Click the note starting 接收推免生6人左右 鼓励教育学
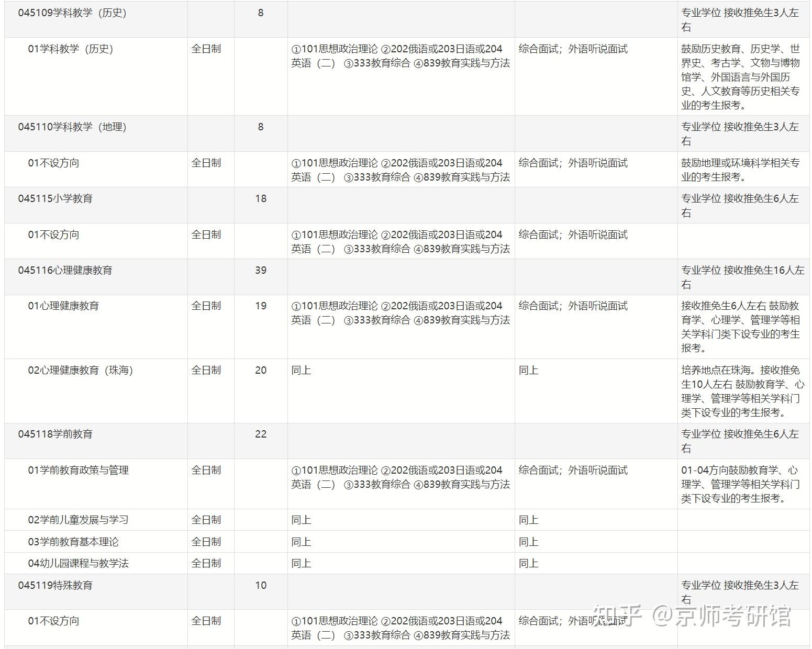The image size is (812, 649). tap(740, 327)
